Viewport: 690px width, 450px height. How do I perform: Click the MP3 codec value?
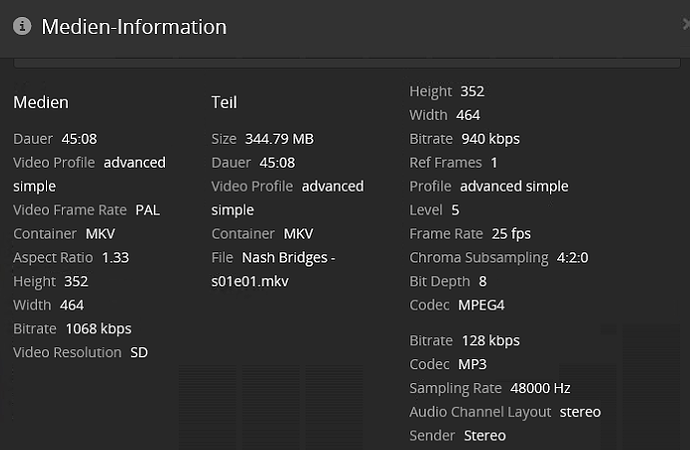tap(475, 364)
